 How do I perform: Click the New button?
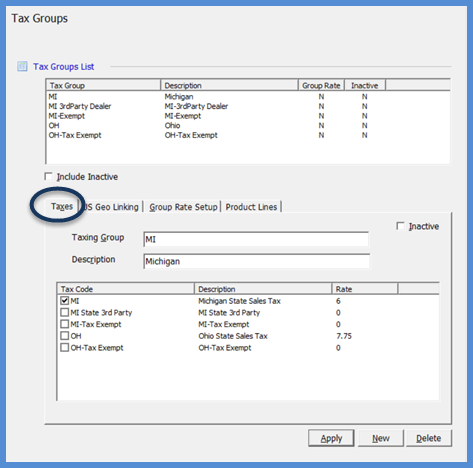pos(381,438)
